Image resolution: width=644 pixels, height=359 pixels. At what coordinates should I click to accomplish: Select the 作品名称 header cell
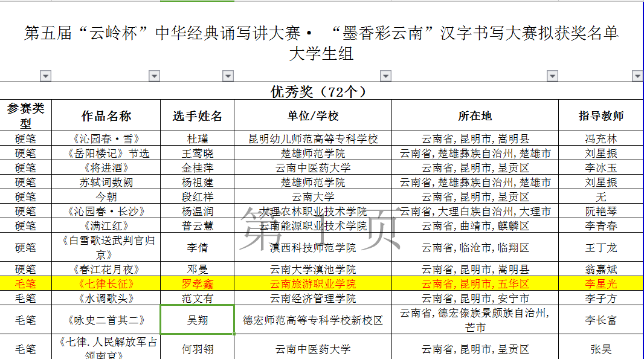coord(106,115)
